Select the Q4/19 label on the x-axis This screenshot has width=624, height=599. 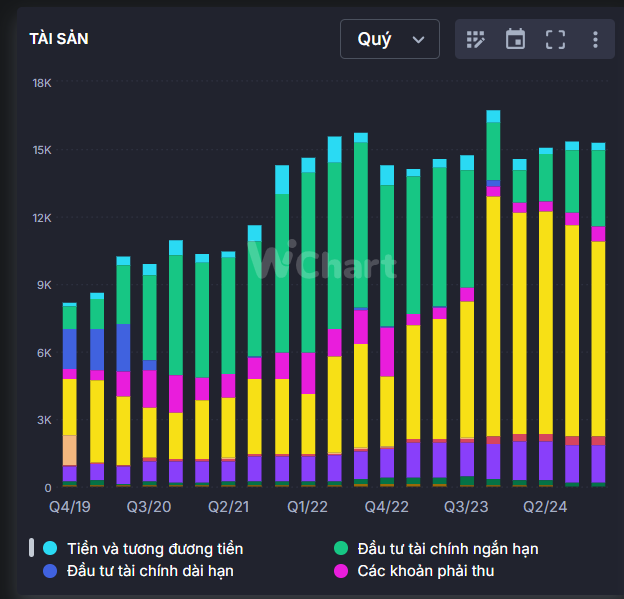pos(70,507)
